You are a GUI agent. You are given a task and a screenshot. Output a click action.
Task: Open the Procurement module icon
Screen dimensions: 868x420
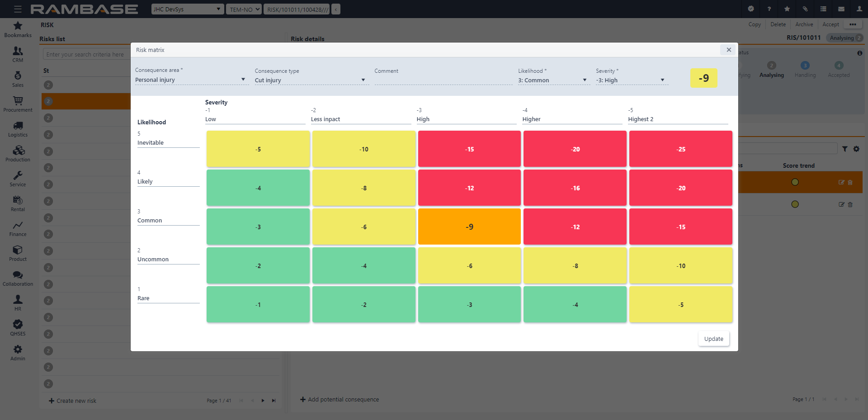[18, 104]
